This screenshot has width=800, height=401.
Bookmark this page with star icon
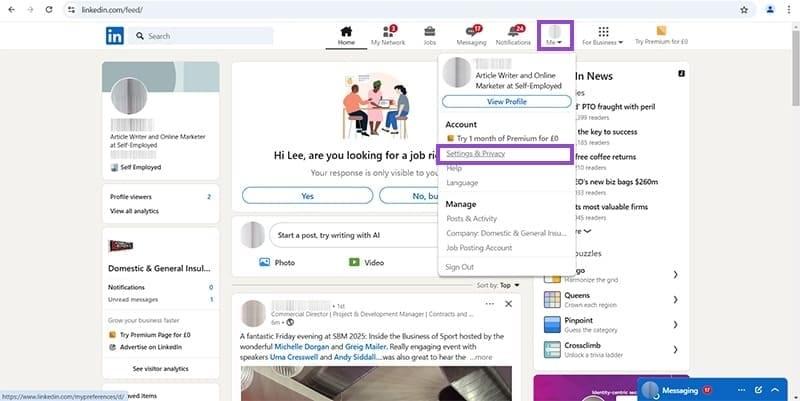pos(744,10)
